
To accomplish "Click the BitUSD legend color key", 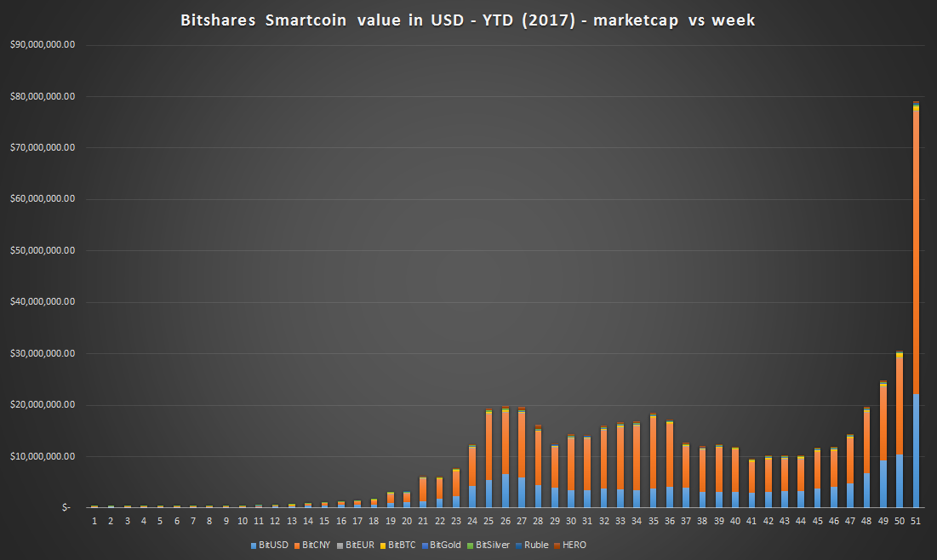I will tap(254, 546).
